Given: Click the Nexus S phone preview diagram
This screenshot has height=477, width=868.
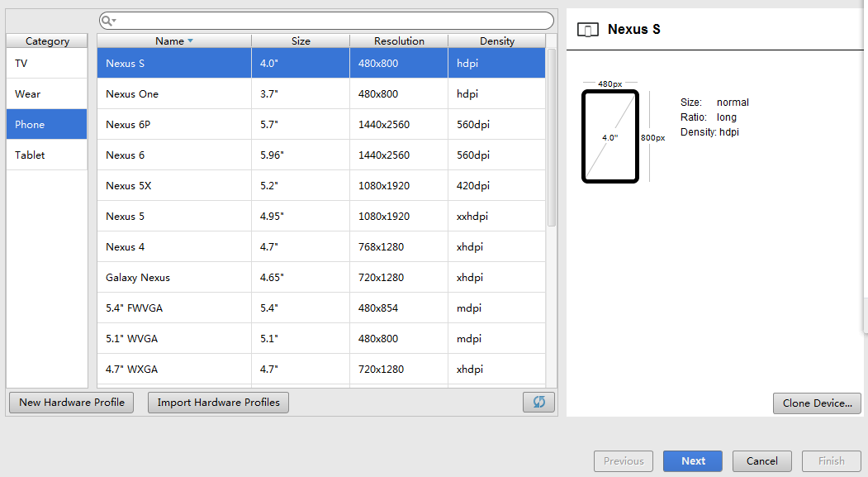Looking at the screenshot, I should tap(610, 136).
